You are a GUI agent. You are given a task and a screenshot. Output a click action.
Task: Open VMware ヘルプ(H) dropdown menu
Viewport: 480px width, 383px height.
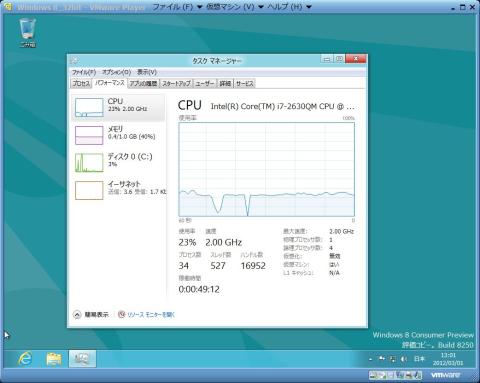tap(289, 7)
